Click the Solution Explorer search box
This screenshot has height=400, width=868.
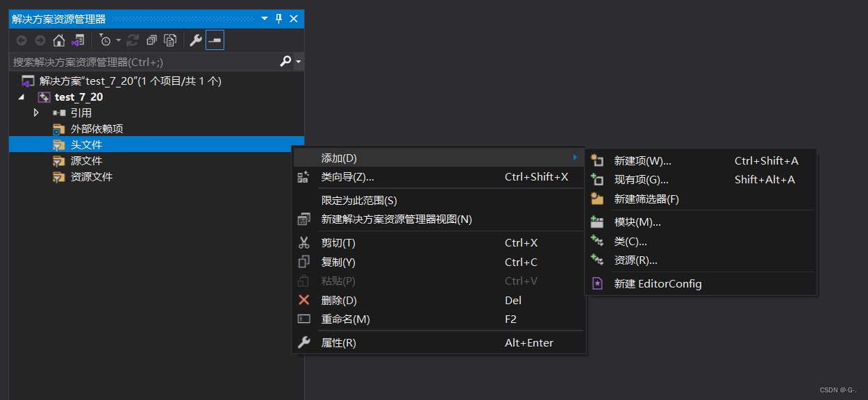[x=145, y=62]
